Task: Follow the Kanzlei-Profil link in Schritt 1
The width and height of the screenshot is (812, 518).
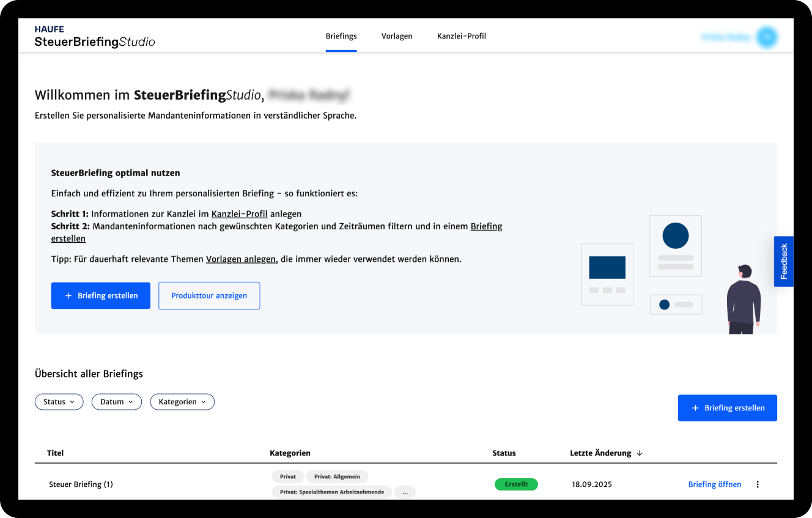Action: [240, 214]
